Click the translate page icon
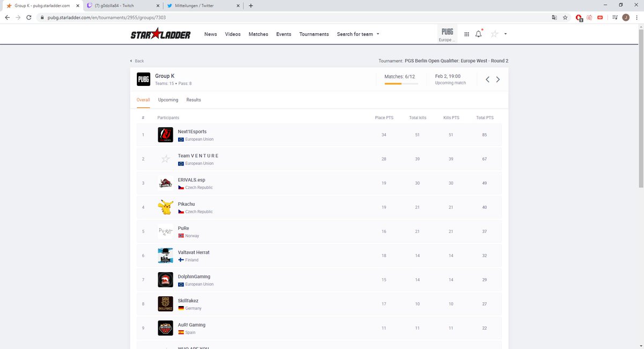644x349 pixels. coord(554,17)
